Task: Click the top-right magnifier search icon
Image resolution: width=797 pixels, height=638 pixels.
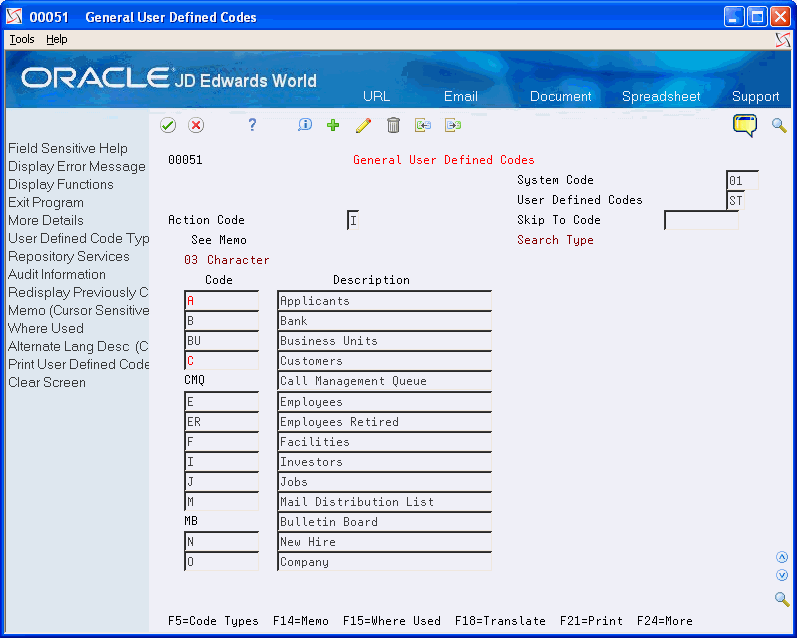Action: coord(779,125)
